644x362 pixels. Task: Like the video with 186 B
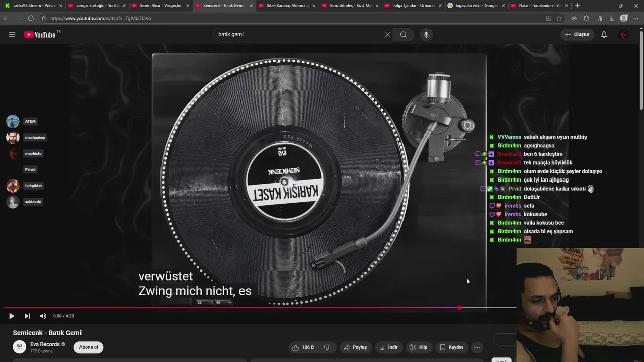pyautogui.click(x=303, y=347)
